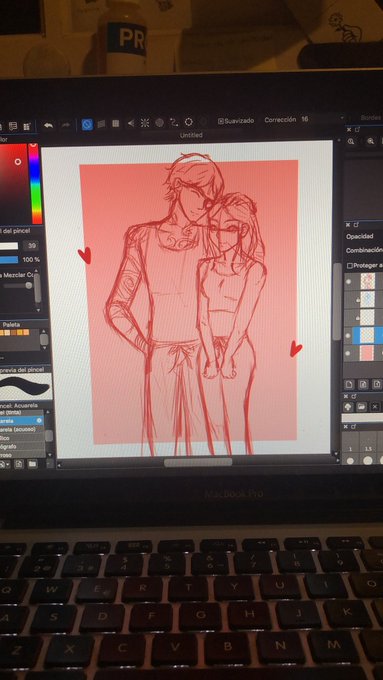The image size is (383, 680).
Task: Enable the crisscross grid snap icon
Action: [x=116, y=124]
